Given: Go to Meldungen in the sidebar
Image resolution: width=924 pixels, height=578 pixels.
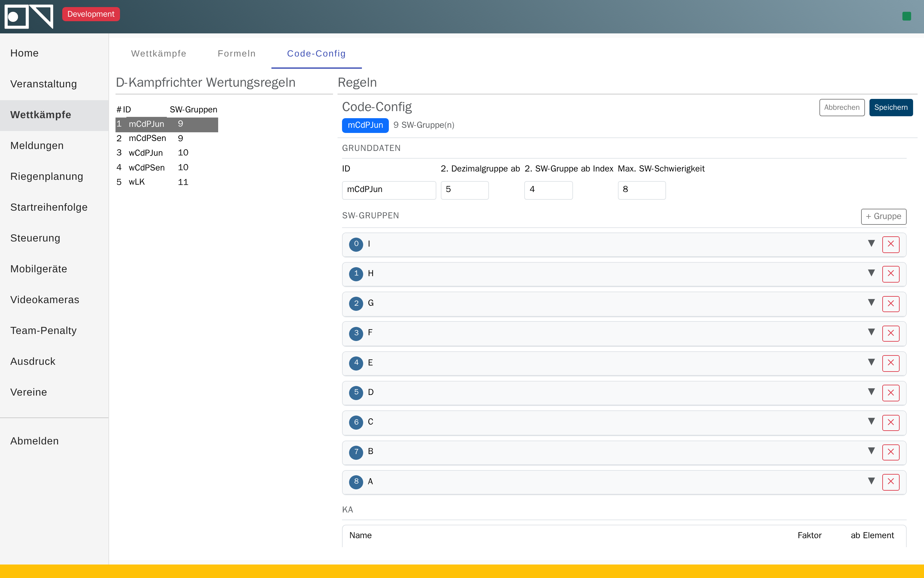Looking at the screenshot, I should pyautogui.click(x=54, y=146).
